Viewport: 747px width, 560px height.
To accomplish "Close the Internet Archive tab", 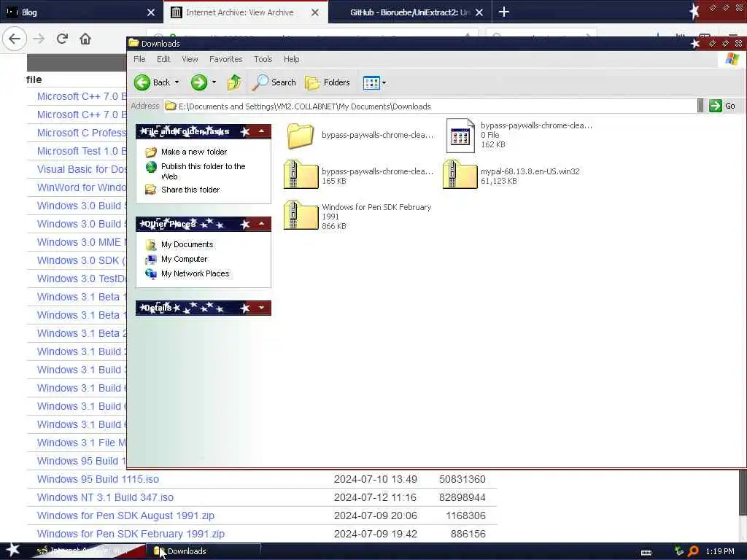I will coord(315,12).
